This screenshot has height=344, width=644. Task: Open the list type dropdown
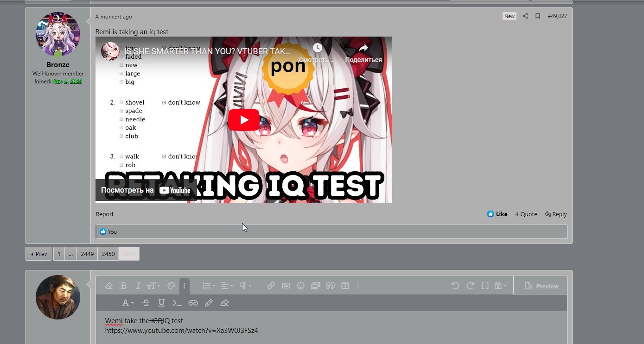click(x=209, y=286)
